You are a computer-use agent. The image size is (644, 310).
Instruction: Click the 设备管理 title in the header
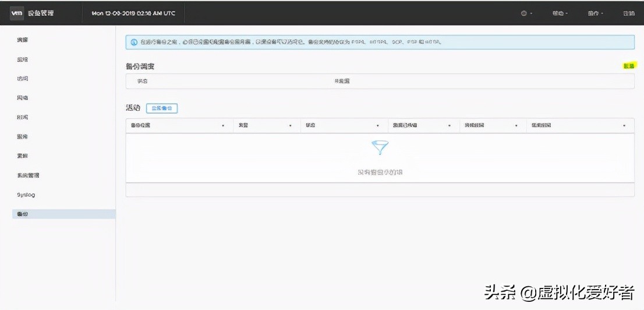(40, 13)
